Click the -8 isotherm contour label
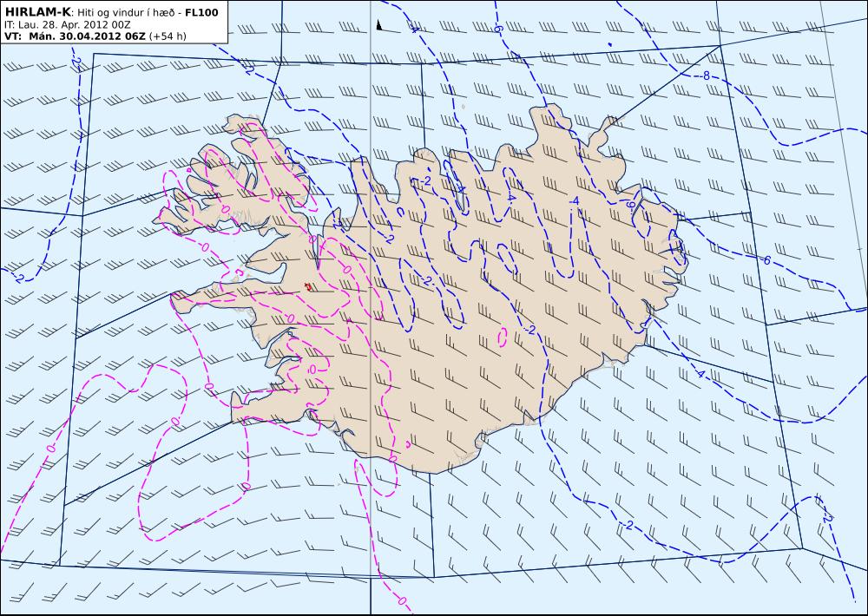The width and height of the screenshot is (868, 616). (x=705, y=75)
